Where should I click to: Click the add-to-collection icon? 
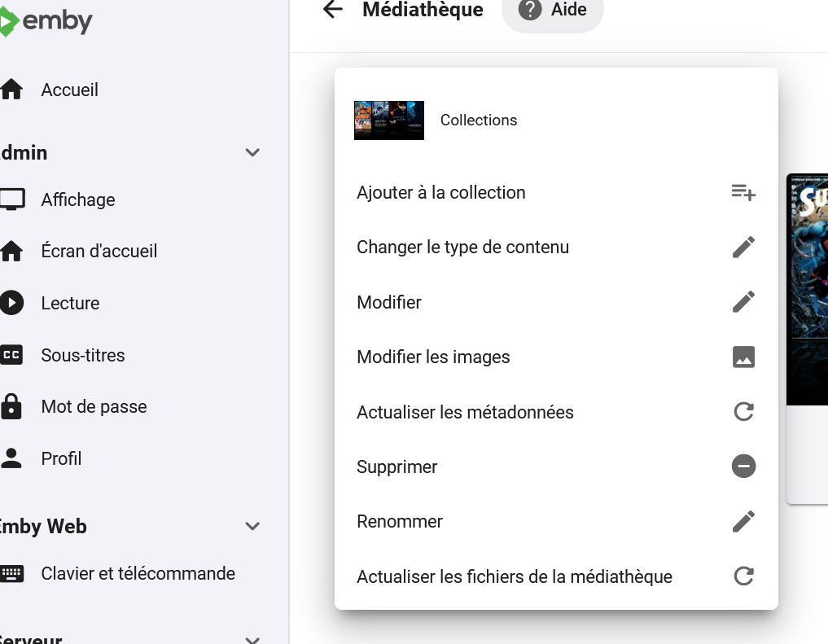tap(743, 192)
